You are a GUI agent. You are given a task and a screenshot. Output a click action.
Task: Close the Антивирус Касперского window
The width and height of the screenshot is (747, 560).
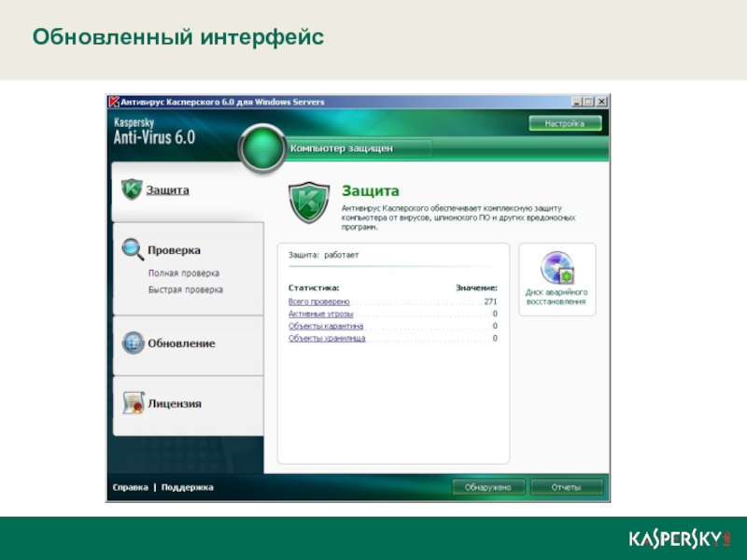click(x=601, y=102)
